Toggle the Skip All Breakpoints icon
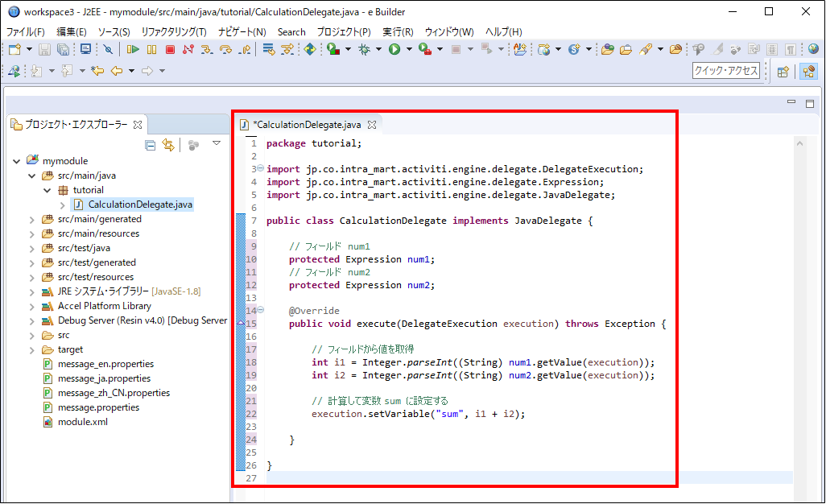 pos(108,50)
